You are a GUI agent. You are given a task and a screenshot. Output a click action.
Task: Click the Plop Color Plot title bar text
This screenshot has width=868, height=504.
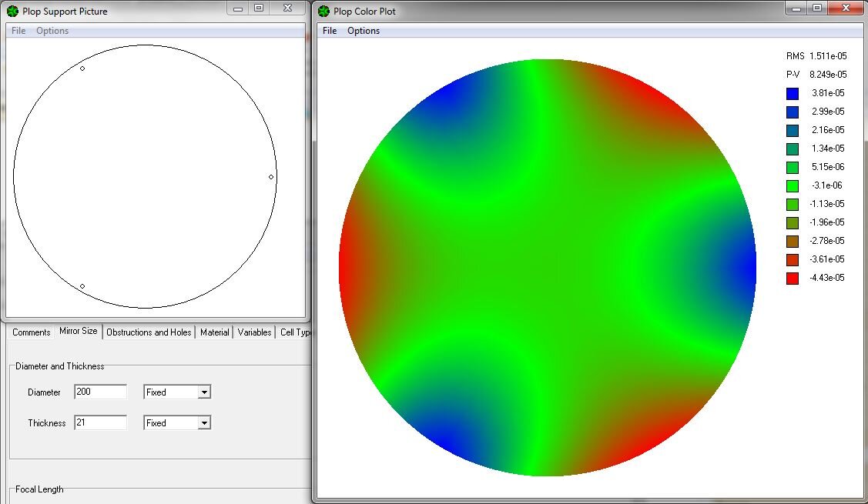(x=364, y=11)
